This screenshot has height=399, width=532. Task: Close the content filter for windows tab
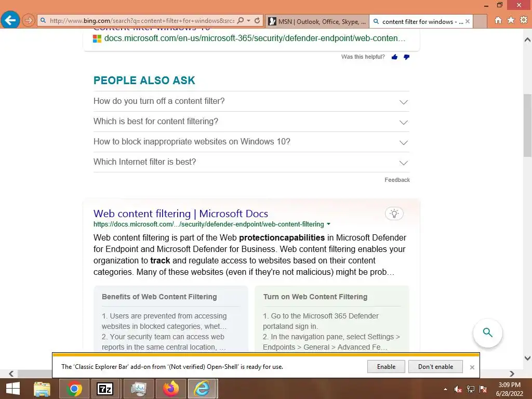point(468,21)
